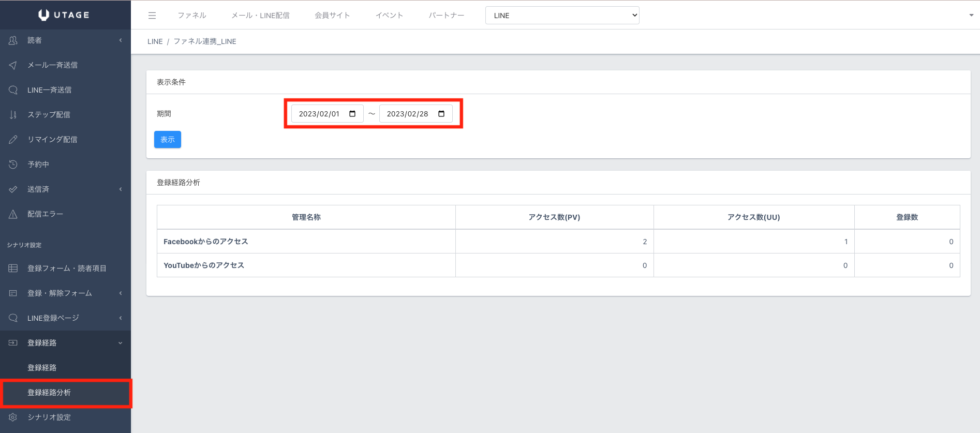The height and width of the screenshot is (433, 980).
Task: Go to ステップ配信 in the sidebar
Action: click(x=49, y=115)
